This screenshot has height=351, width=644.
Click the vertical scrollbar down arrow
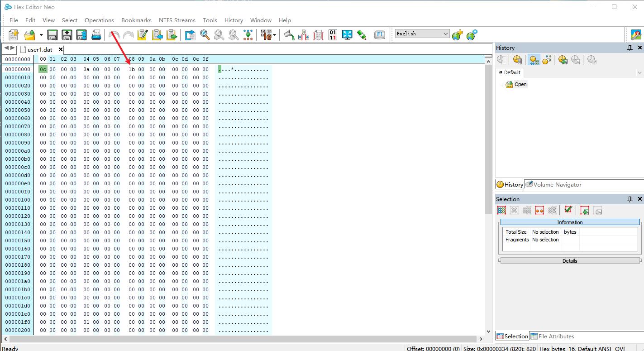pyautogui.click(x=488, y=332)
